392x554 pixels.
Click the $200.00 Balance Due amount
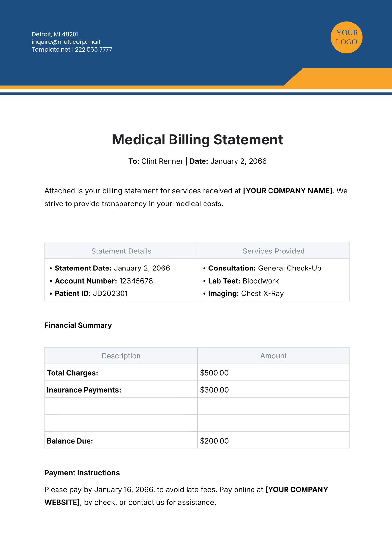(x=214, y=441)
